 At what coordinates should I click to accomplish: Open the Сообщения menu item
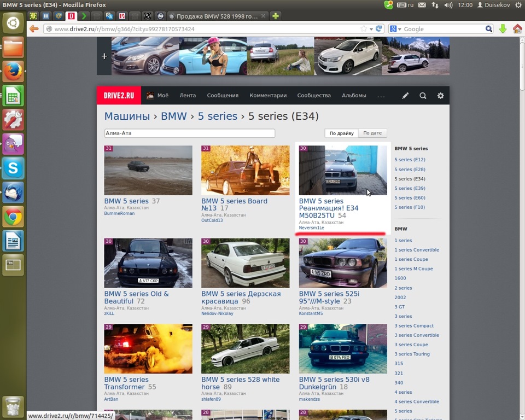tap(223, 96)
